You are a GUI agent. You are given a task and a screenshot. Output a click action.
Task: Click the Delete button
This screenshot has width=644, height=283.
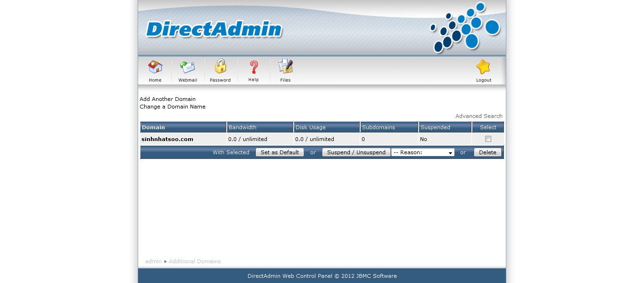(x=487, y=152)
